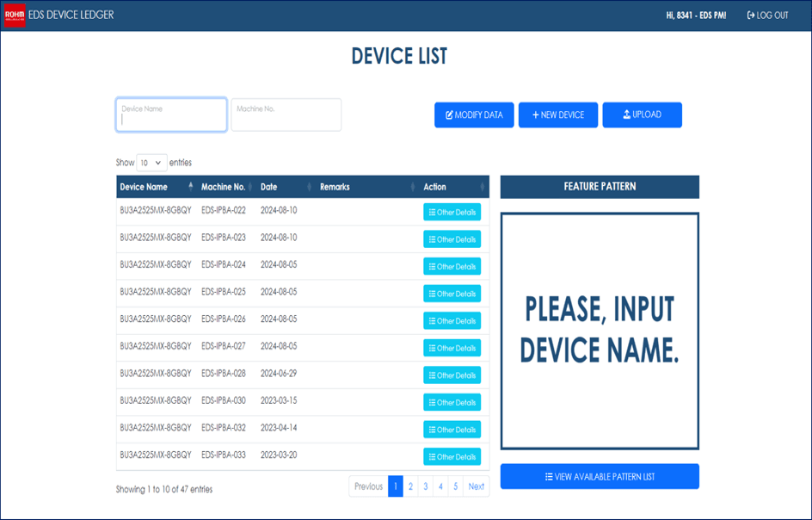Sort table by Device Name column

coord(155,187)
